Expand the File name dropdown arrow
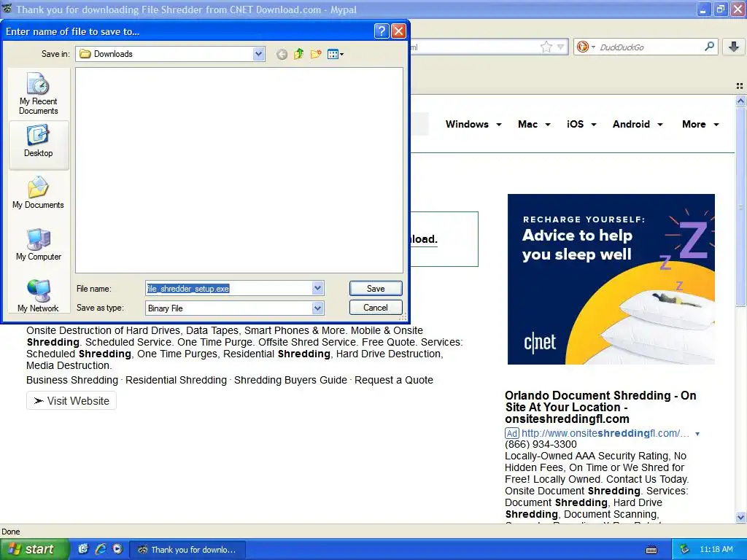 tap(318, 288)
